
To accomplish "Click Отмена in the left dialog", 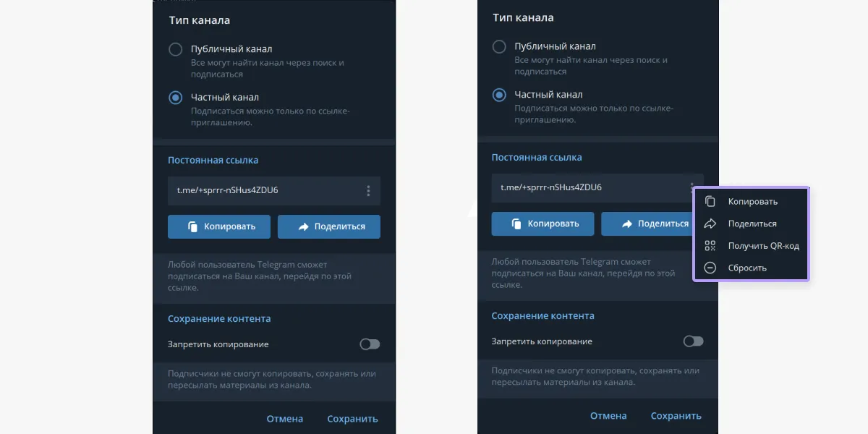I will tap(285, 419).
